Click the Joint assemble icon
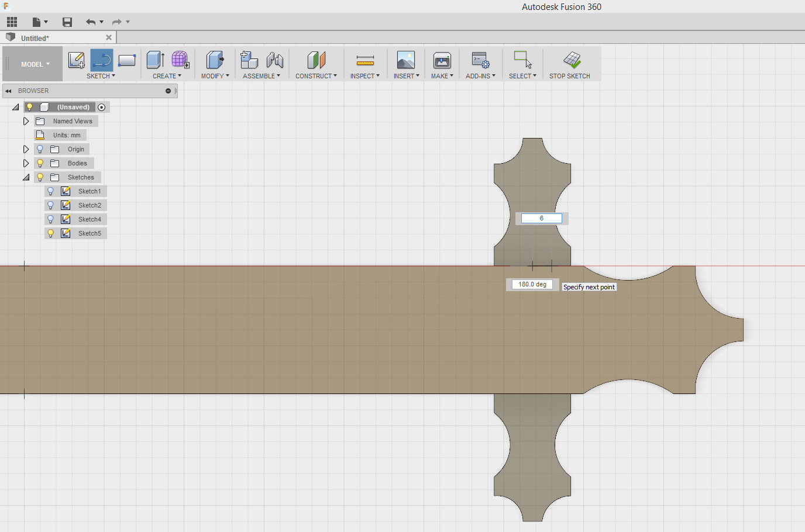The width and height of the screenshot is (805, 532). (274, 60)
